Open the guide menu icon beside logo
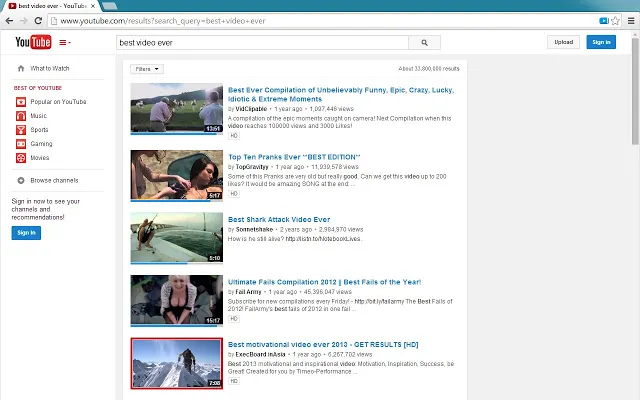The width and height of the screenshot is (640, 400). [x=65, y=42]
